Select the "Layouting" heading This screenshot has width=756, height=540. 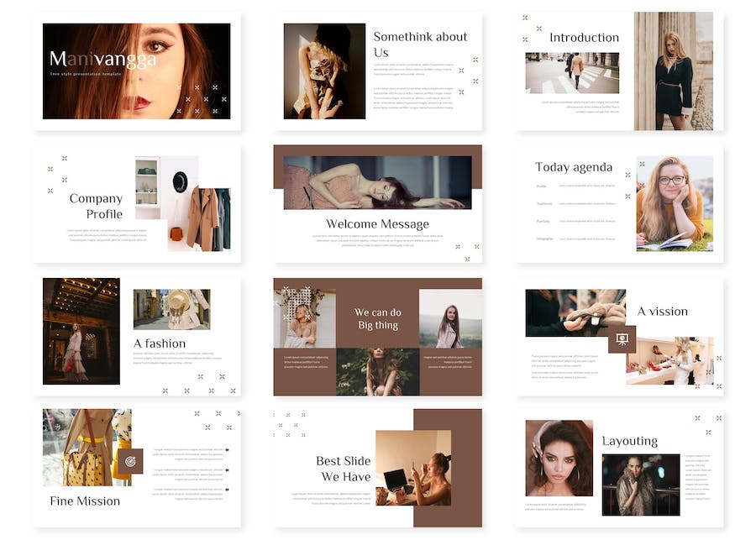(630, 441)
